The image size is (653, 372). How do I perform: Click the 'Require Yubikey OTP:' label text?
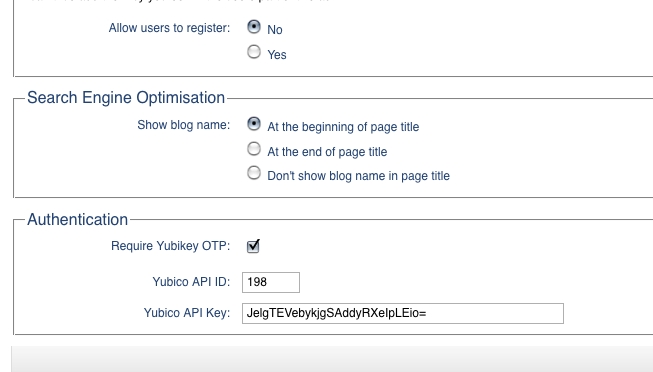[170, 246]
